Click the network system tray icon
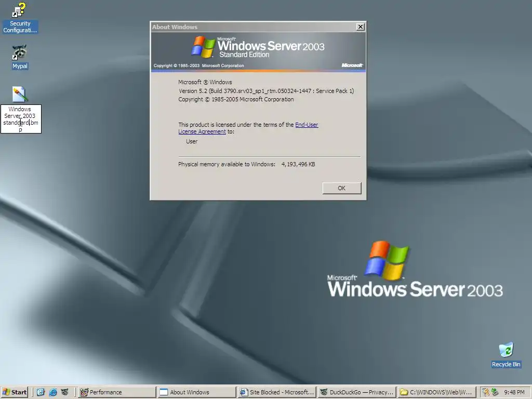This screenshot has height=399, width=532. 495,392
